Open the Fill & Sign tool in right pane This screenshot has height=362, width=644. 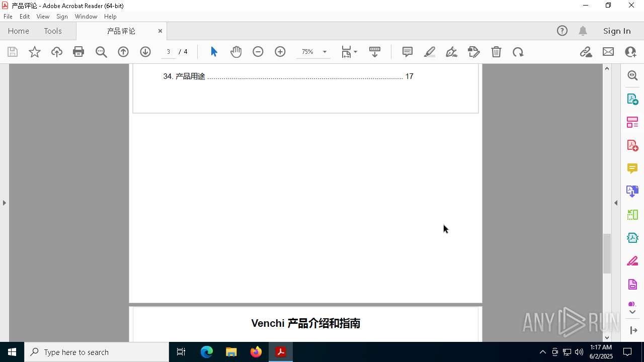632,261
